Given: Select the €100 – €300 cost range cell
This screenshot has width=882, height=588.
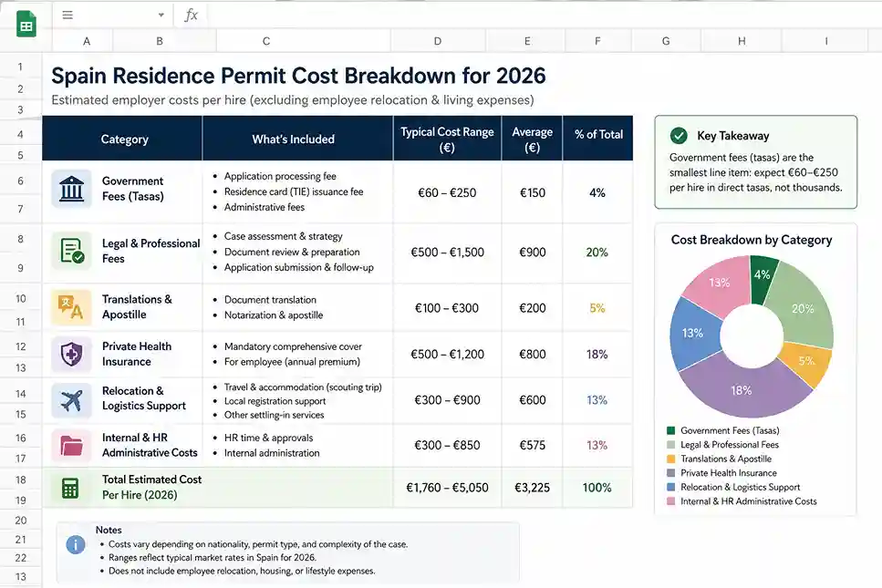Looking at the screenshot, I should [x=447, y=308].
